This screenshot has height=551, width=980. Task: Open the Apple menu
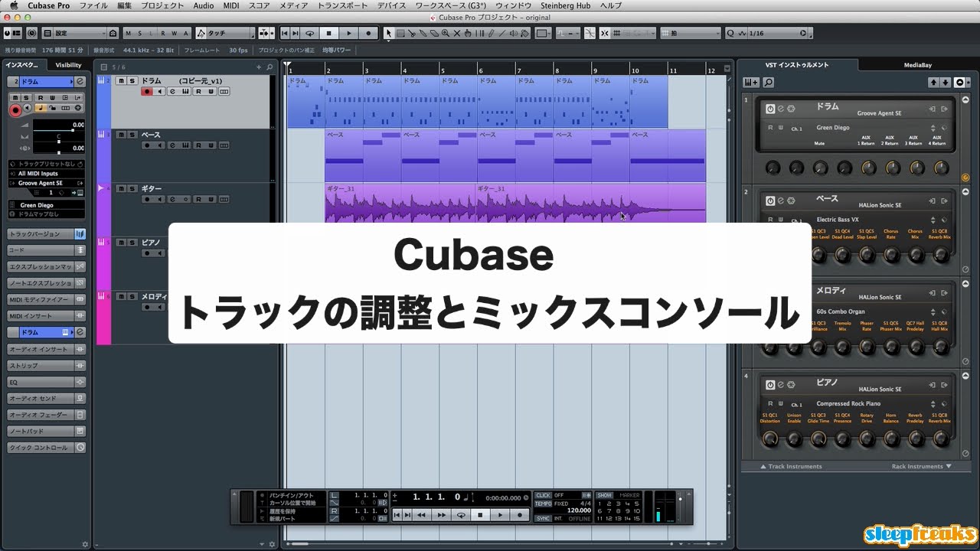pos(14,5)
